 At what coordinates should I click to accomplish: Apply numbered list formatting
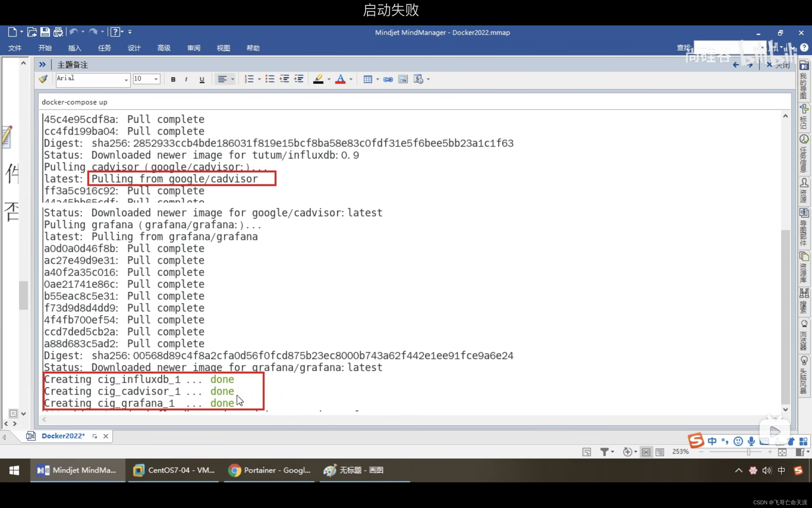[249, 79]
